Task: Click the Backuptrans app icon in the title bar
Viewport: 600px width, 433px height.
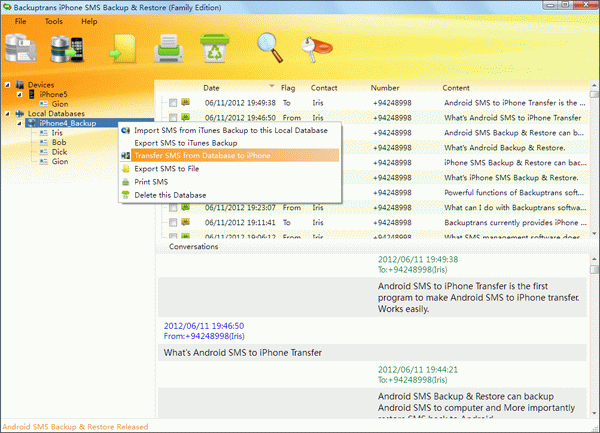Action: pos(7,7)
